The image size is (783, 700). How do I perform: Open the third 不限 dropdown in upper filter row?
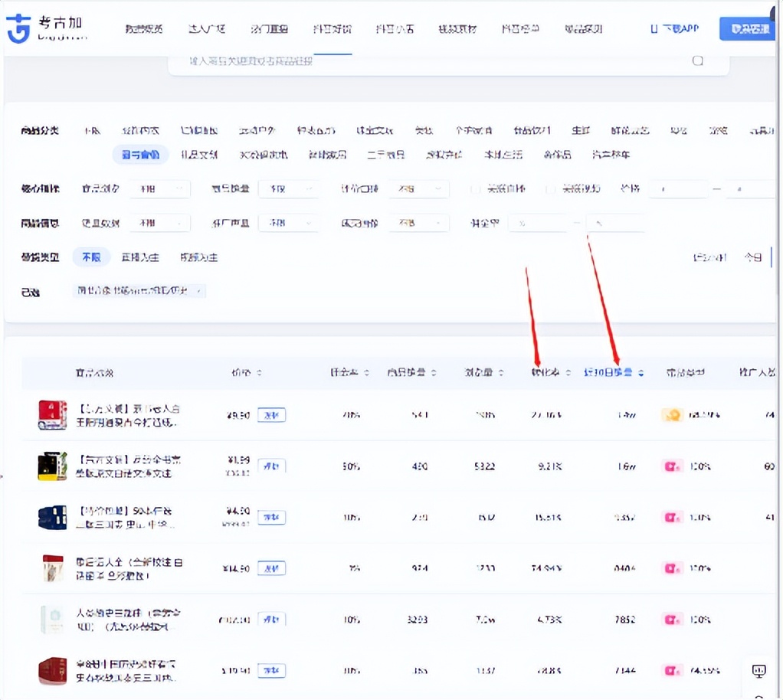(418, 188)
